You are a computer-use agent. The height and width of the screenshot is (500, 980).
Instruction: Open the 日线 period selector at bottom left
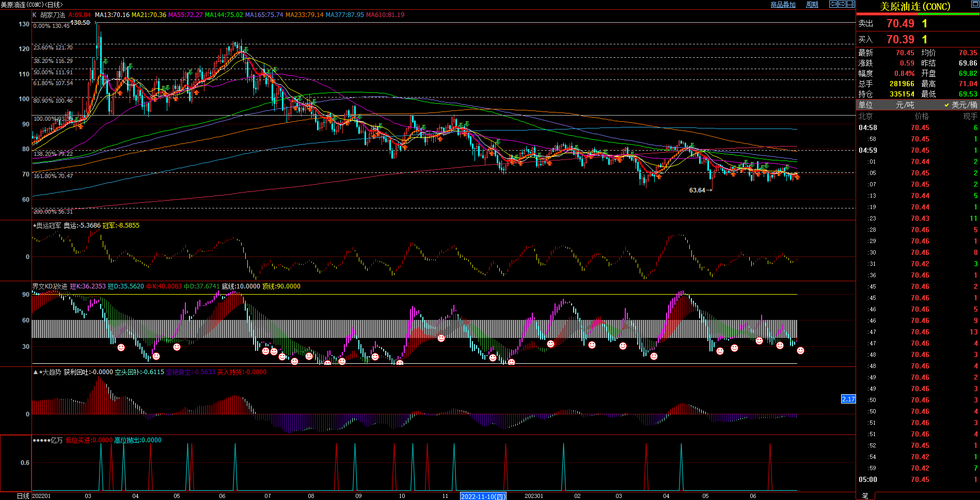(23, 496)
